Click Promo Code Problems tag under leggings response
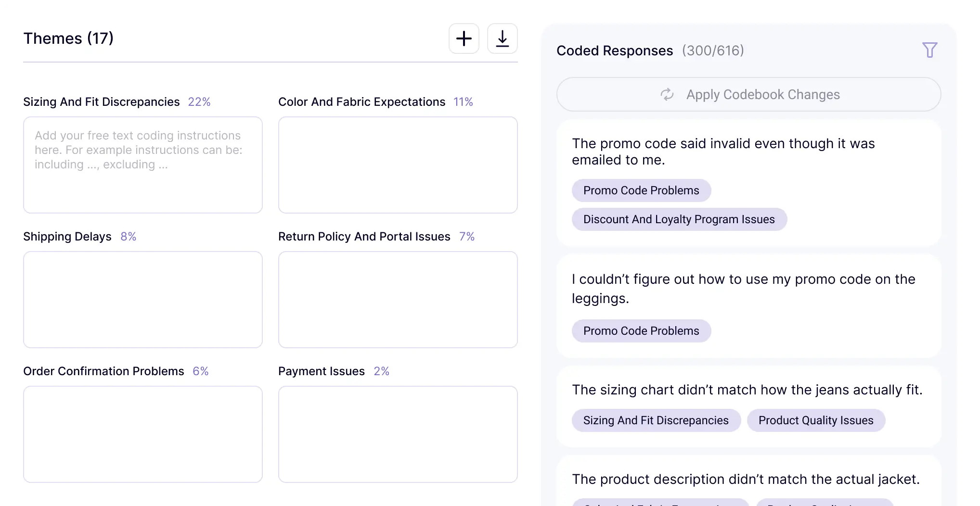The width and height of the screenshot is (980, 506). (641, 331)
